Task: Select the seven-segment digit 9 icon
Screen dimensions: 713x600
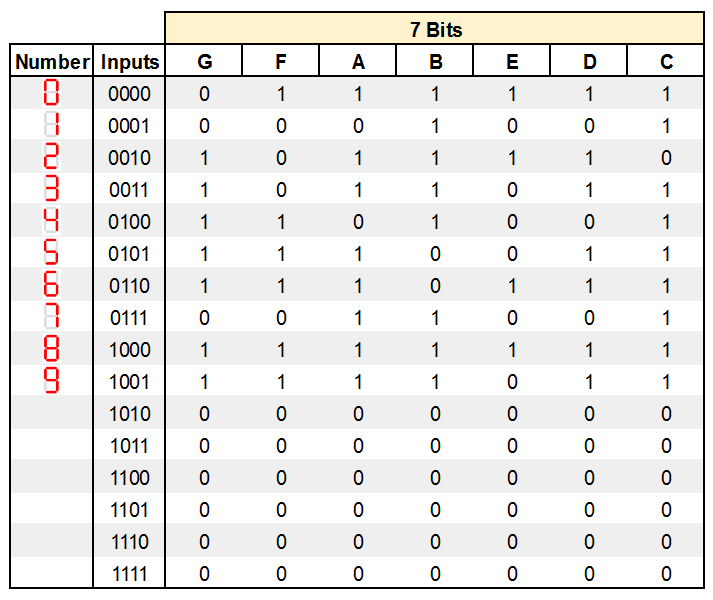Action: tap(52, 382)
